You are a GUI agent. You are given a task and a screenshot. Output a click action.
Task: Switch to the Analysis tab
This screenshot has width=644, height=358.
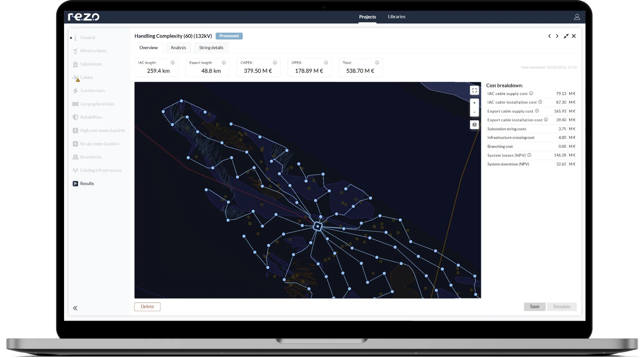click(178, 48)
